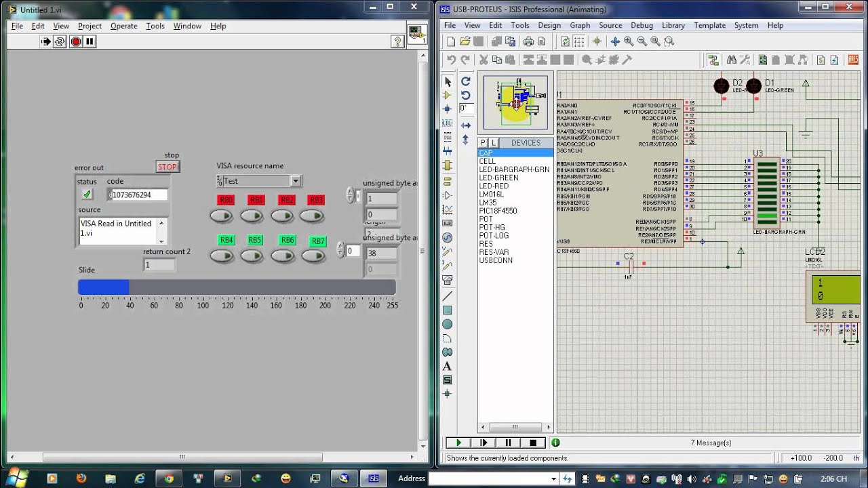Click the P pick devices button
The width and height of the screenshot is (868, 488).
(x=483, y=143)
